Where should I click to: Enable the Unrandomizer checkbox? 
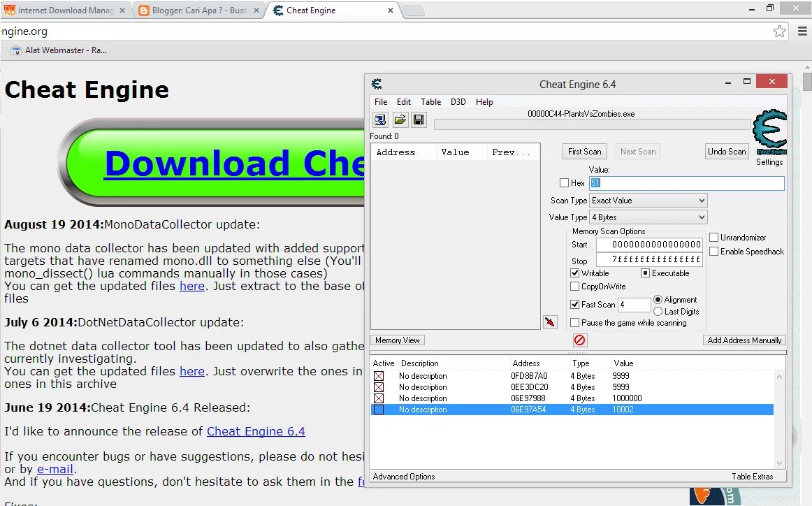point(713,237)
